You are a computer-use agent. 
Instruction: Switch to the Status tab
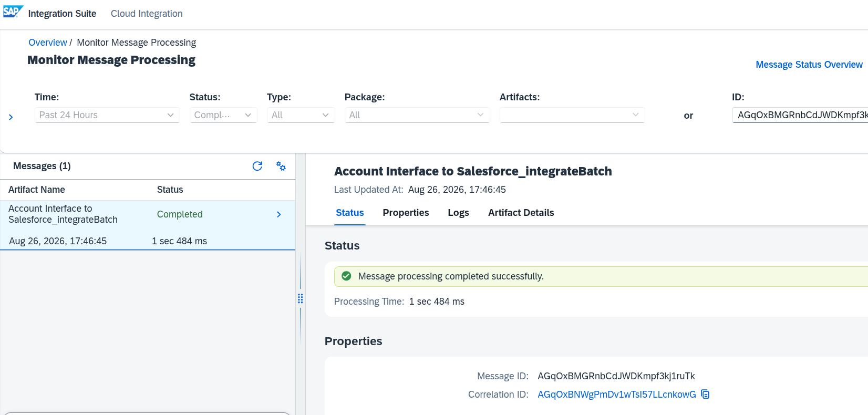coord(350,213)
